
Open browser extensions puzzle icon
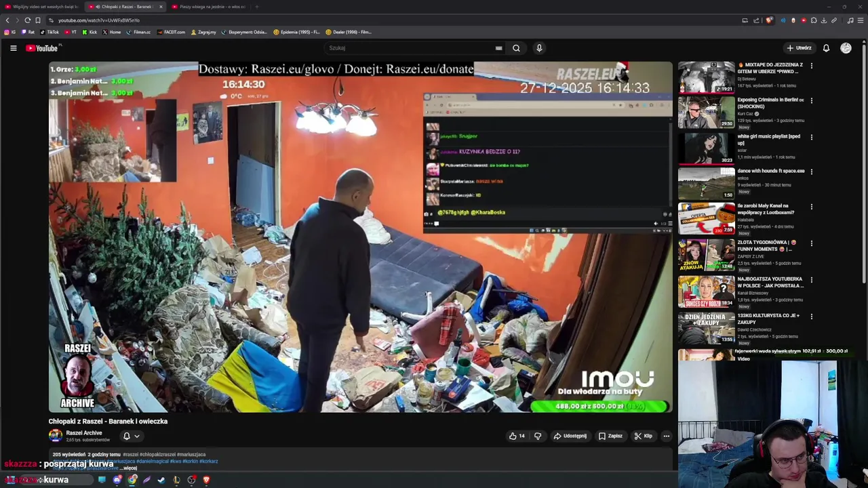click(x=814, y=20)
